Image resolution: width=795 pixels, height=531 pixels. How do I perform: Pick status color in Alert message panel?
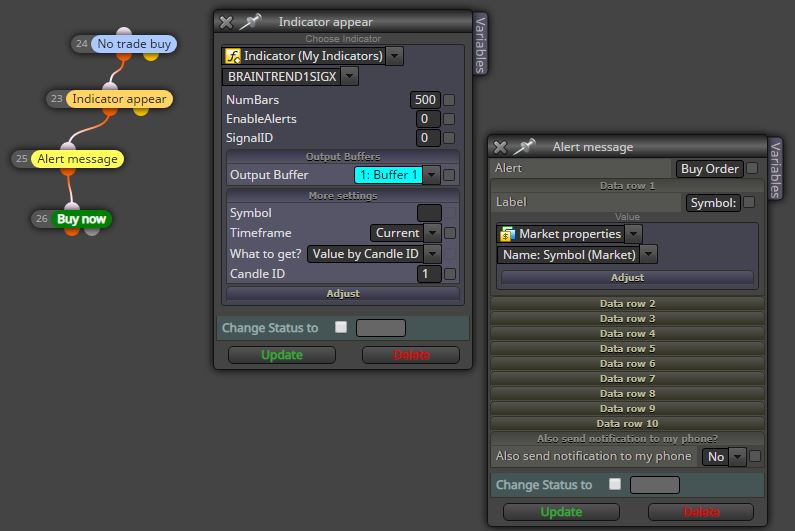coord(655,485)
